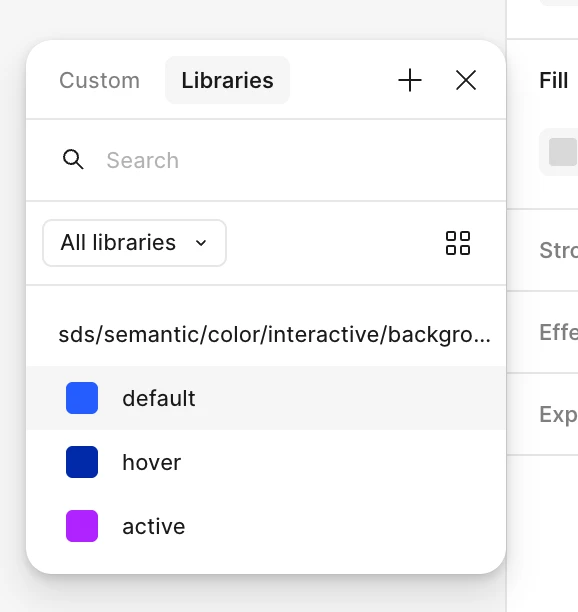Open the Effects section in the sidebar
The width and height of the screenshot is (578, 612).
tap(558, 332)
